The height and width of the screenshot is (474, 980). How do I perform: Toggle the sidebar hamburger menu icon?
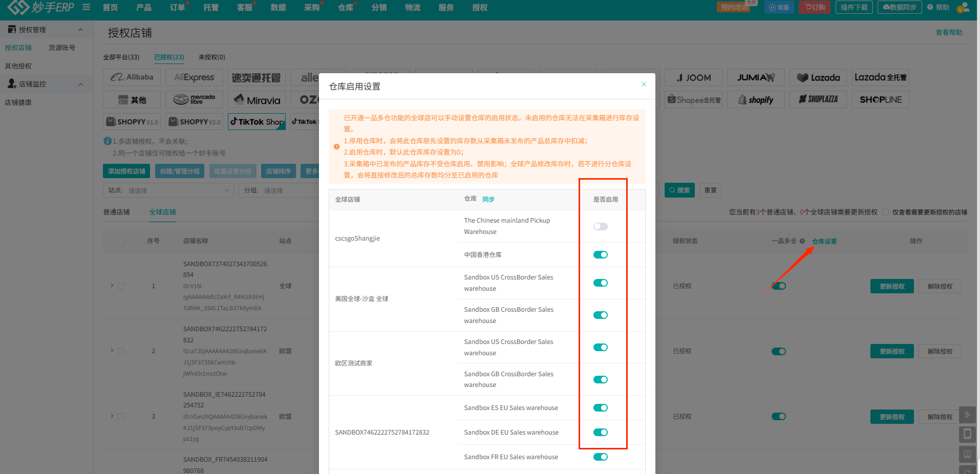tap(86, 7)
